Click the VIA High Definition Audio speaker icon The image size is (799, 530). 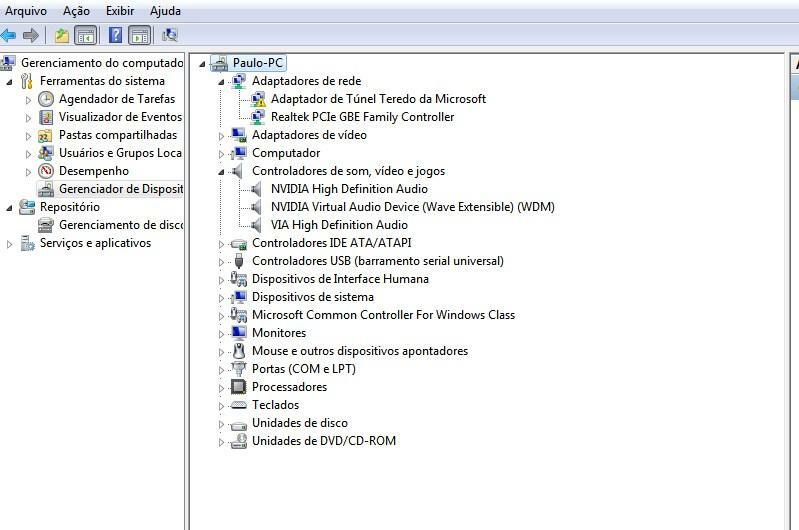tap(257, 225)
